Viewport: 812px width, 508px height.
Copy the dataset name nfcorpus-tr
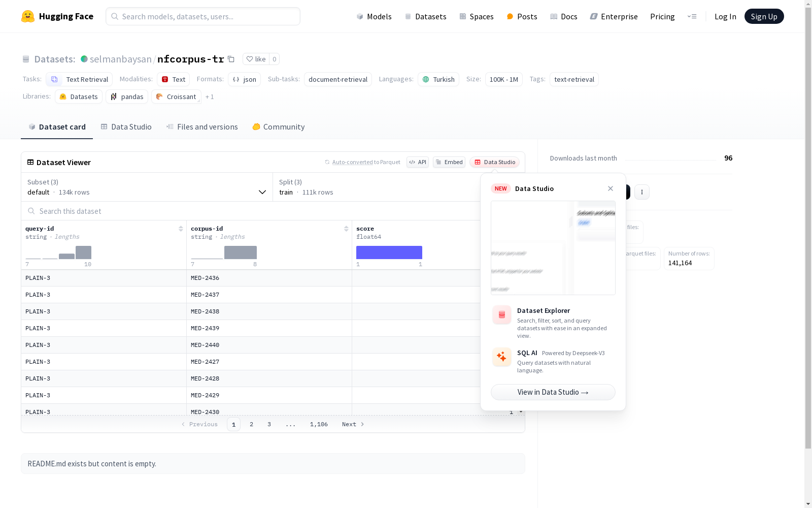[x=231, y=59]
